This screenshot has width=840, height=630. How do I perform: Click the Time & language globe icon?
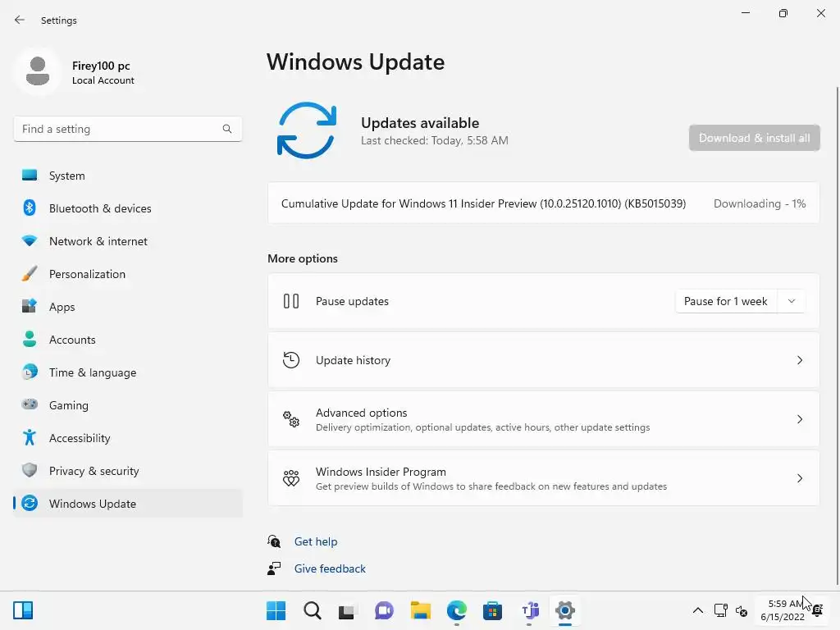[30, 372]
